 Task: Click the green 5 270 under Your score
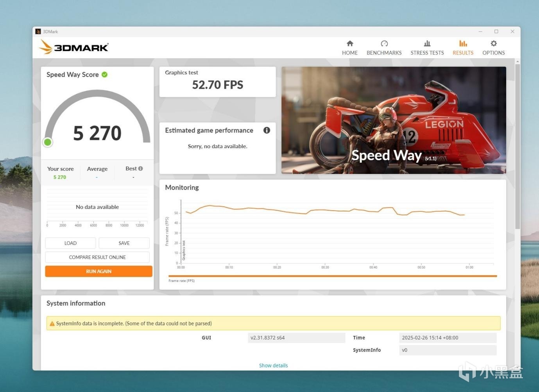coord(60,177)
